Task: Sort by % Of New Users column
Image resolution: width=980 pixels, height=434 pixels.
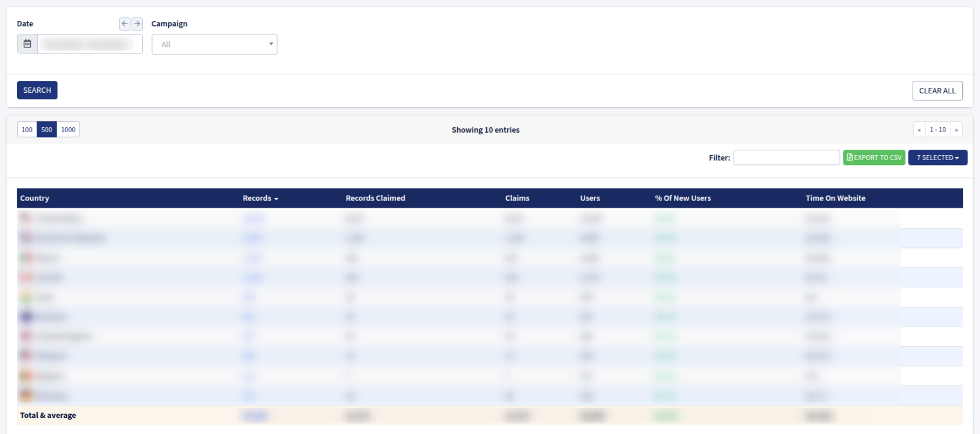Action: tap(682, 198)
